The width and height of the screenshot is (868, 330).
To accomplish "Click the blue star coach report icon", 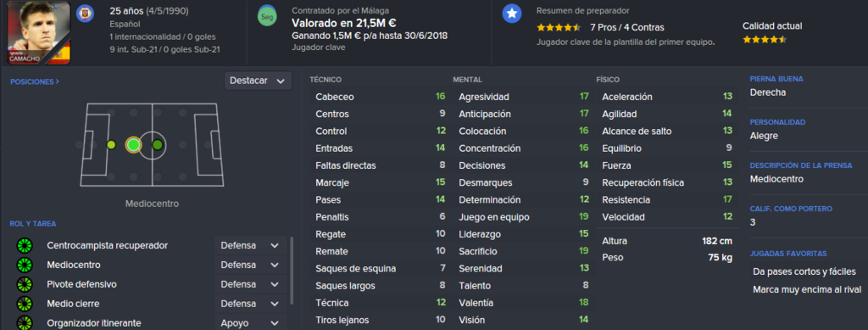I will point(511,14).
